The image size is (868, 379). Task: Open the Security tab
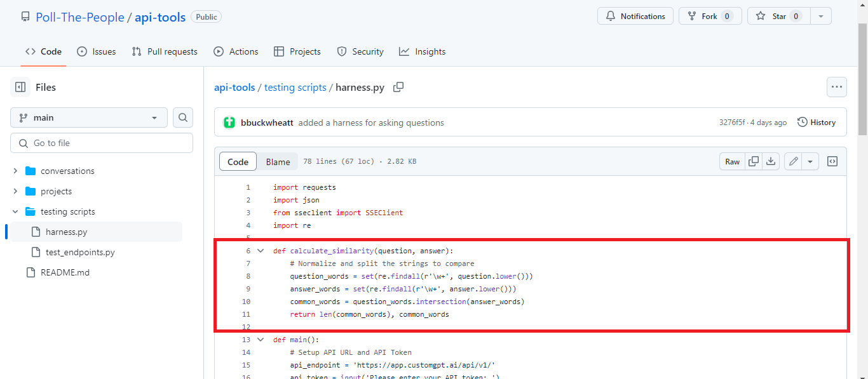tap(360, 51)
